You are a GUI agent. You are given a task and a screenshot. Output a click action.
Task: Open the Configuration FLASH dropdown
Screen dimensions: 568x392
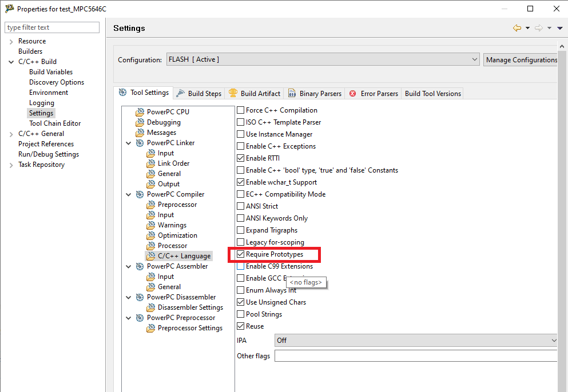474,59
